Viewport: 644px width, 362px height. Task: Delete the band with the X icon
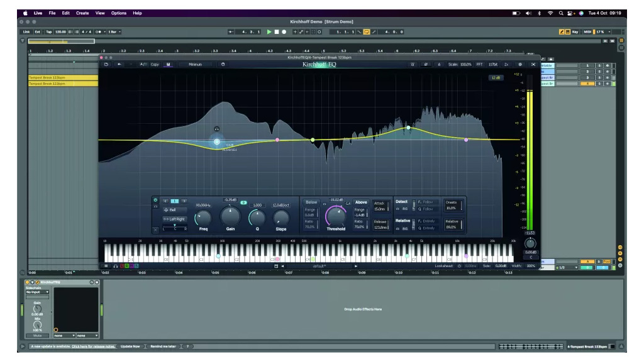[156, 230]
